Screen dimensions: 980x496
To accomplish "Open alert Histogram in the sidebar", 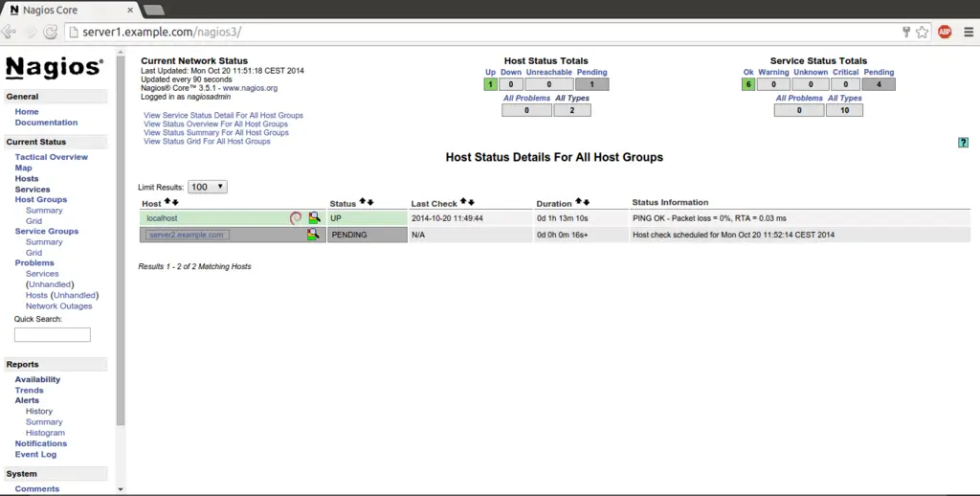I will (x=45, y=432).
